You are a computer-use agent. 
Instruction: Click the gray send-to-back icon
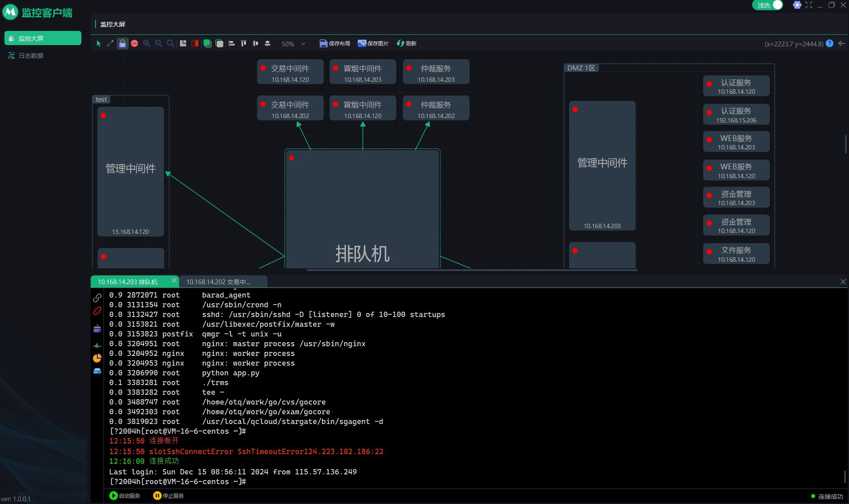pos(219,43)
